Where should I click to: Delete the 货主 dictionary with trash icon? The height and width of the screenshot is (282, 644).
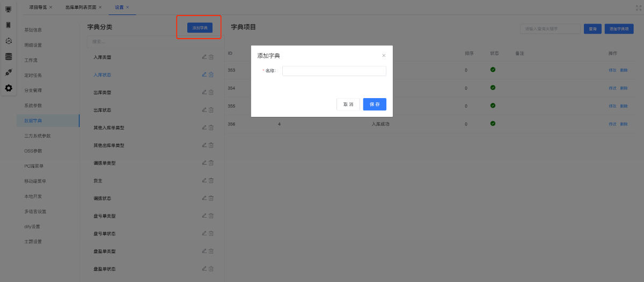[x=211, y=180]
